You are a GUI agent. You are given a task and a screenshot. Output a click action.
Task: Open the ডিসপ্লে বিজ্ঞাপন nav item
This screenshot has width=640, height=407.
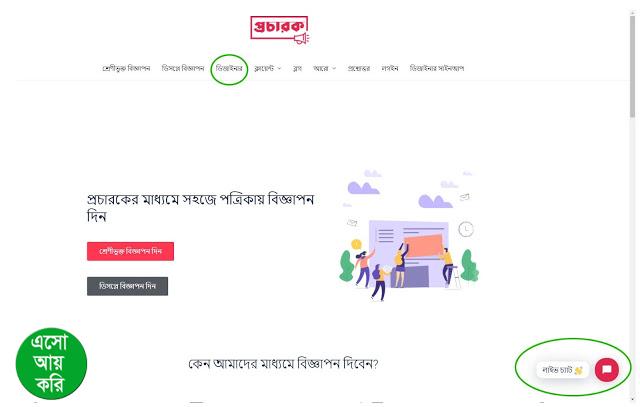point(183,68)
